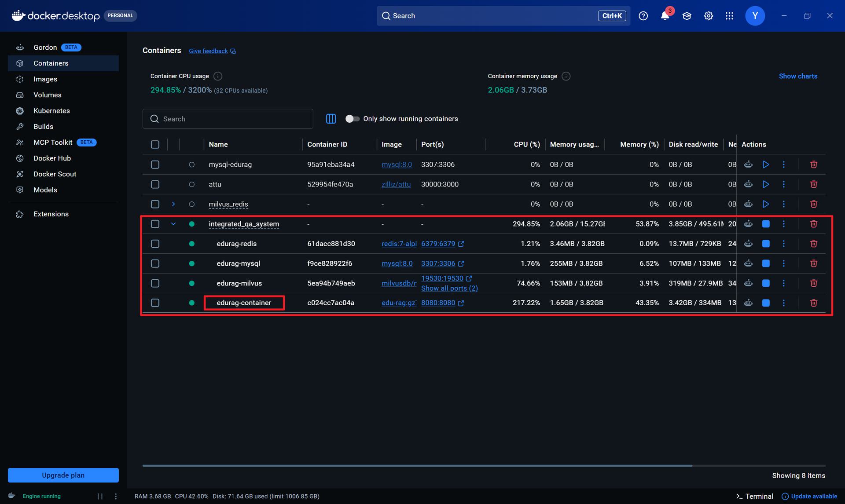Open Docker Scout in the sidebar
The height and width of the screenshot is (504, 845).
[x=63, y=174]
